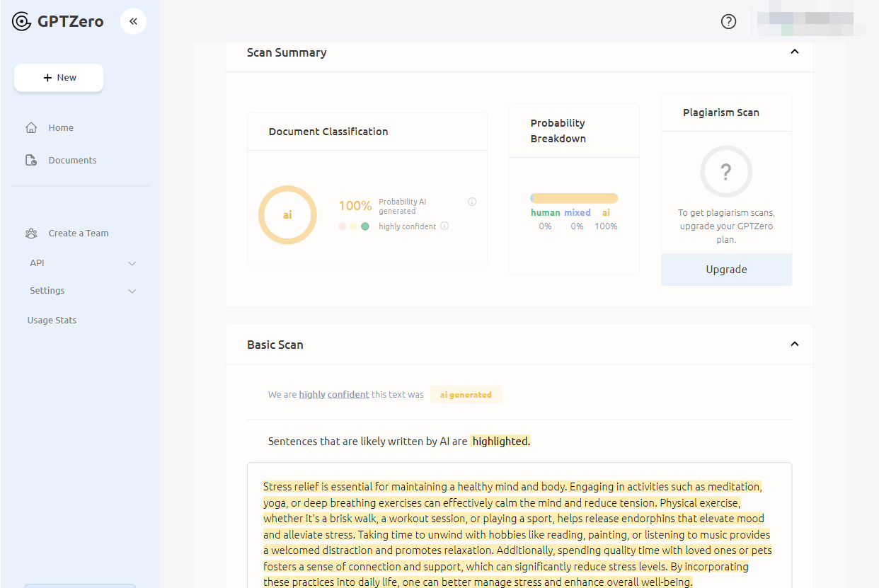Click info icon beside Probability AI generated

pyautogui.click(x=472, y=202)
